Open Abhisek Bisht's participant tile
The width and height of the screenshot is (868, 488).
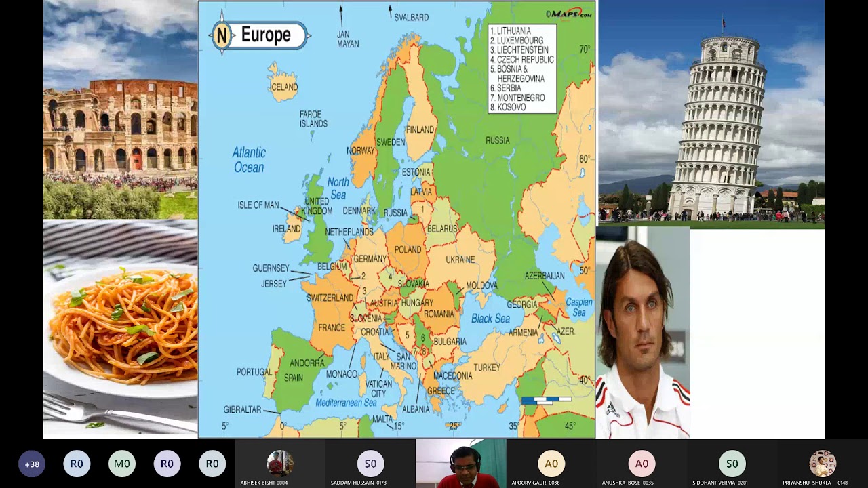280,464
